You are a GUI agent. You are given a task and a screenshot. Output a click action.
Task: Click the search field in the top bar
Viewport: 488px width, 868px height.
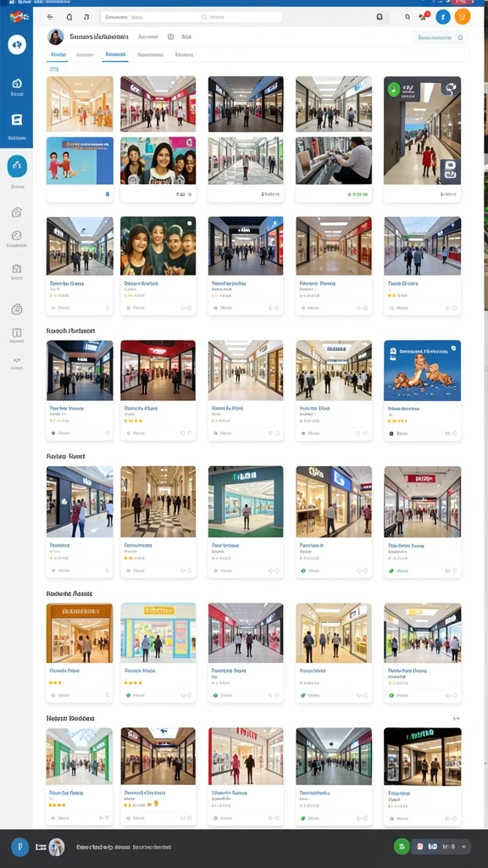click(191, 17)
